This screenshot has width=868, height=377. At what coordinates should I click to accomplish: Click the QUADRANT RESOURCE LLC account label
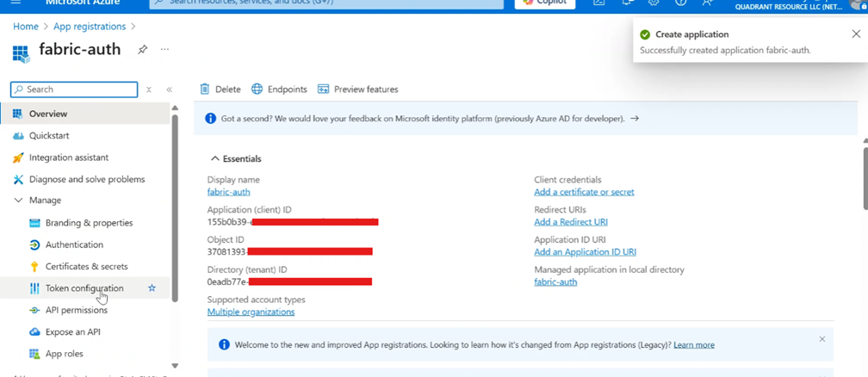[x=789, y=7]
